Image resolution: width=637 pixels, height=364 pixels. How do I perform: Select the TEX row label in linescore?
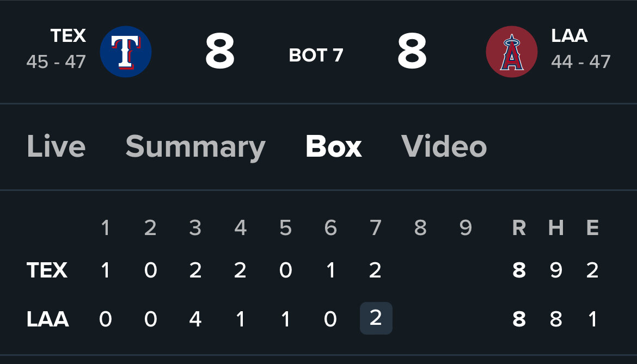[47, 270]
